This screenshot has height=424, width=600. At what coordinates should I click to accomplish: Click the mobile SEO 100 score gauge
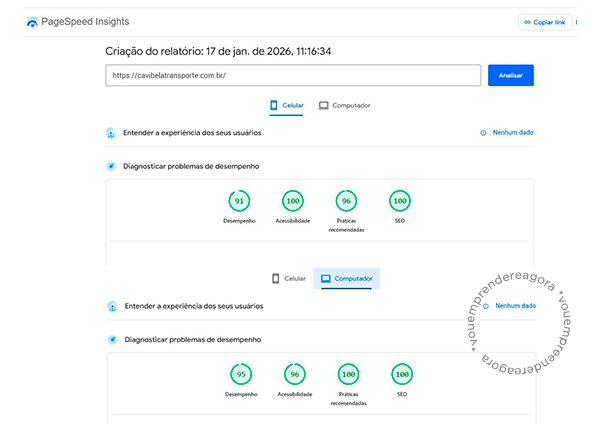400,201
